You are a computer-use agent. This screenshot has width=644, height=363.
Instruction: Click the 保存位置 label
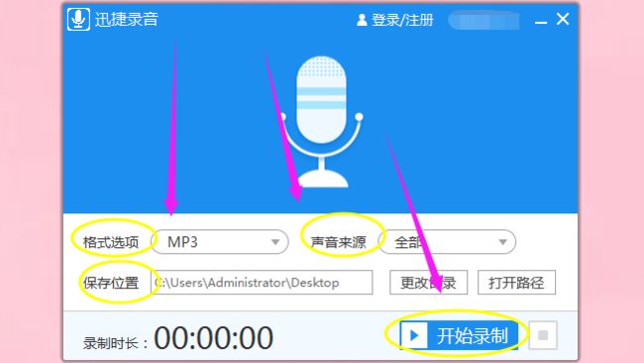tap(111, 283)
